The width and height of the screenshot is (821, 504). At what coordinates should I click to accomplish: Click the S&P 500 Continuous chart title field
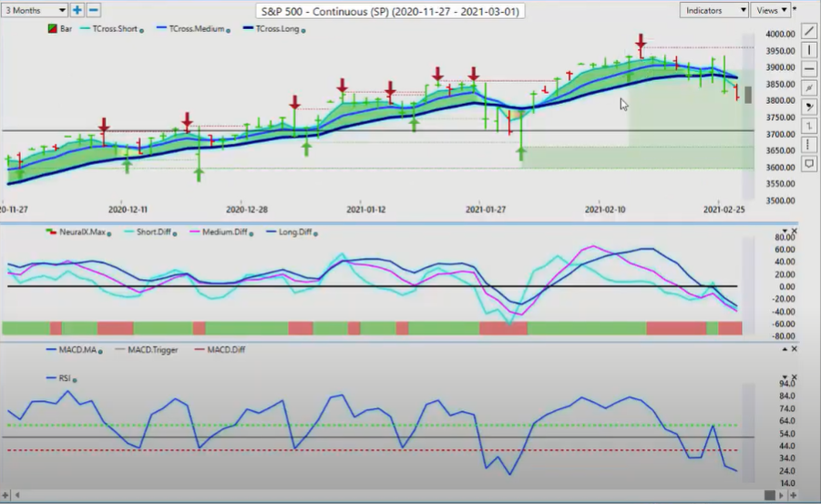coord(390,11)
